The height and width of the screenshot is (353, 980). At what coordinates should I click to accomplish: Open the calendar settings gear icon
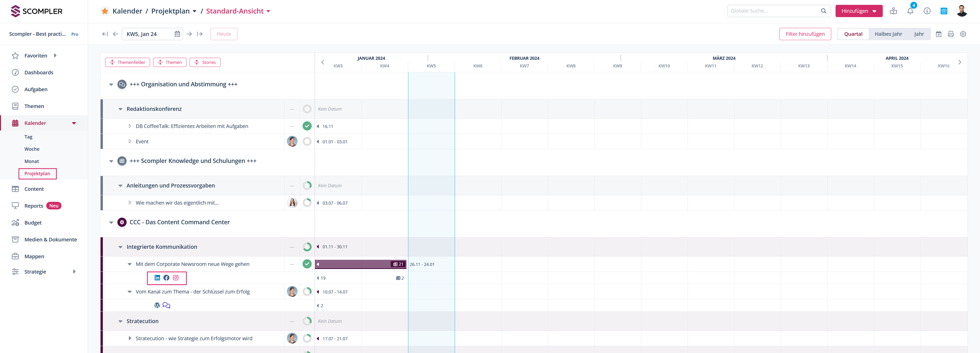[963, 34]
